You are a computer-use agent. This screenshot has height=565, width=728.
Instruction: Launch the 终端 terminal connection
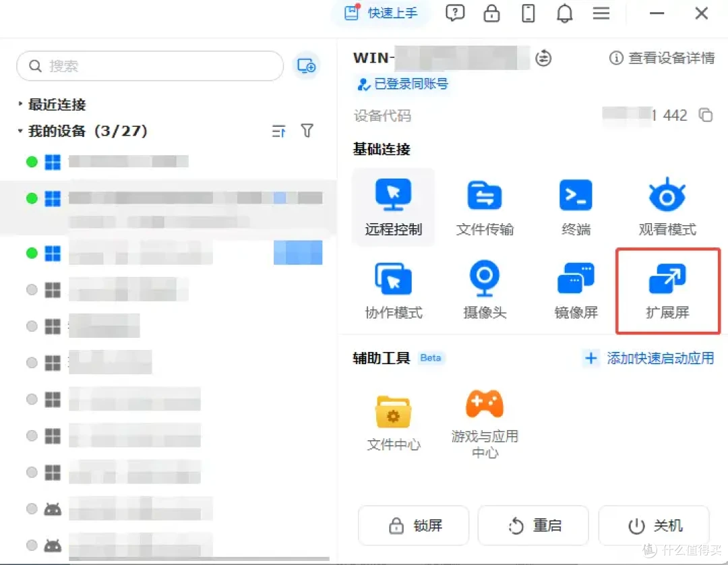coord(576,207)
